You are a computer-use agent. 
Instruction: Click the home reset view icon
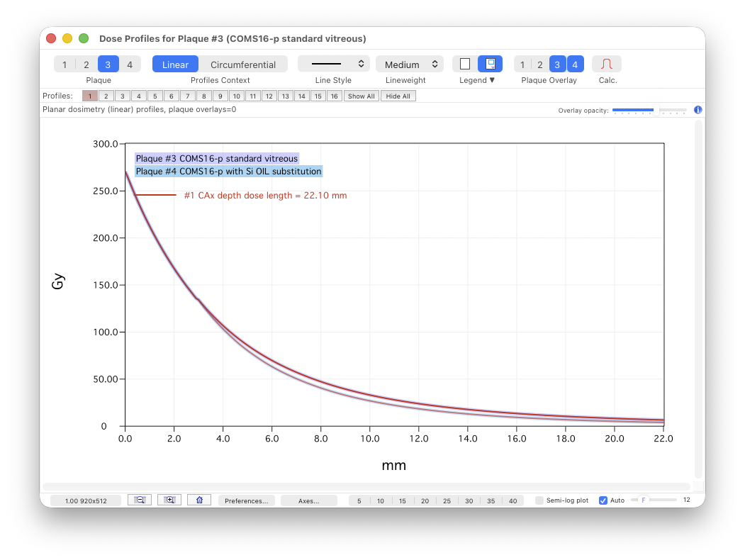pyautogui.click(x=199, y=500)
